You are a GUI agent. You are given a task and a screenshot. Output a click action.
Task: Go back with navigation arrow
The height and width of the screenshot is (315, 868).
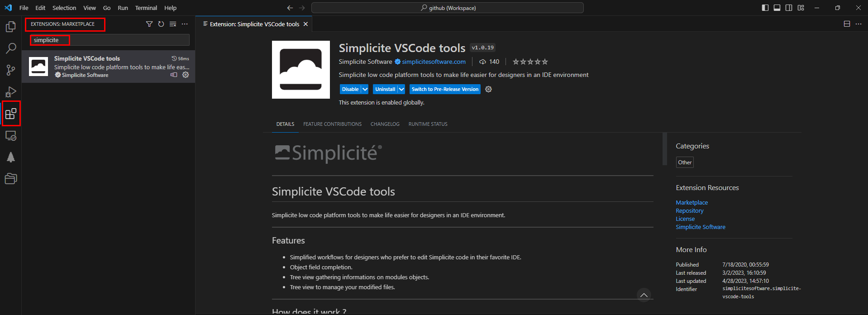click(290, 8)
